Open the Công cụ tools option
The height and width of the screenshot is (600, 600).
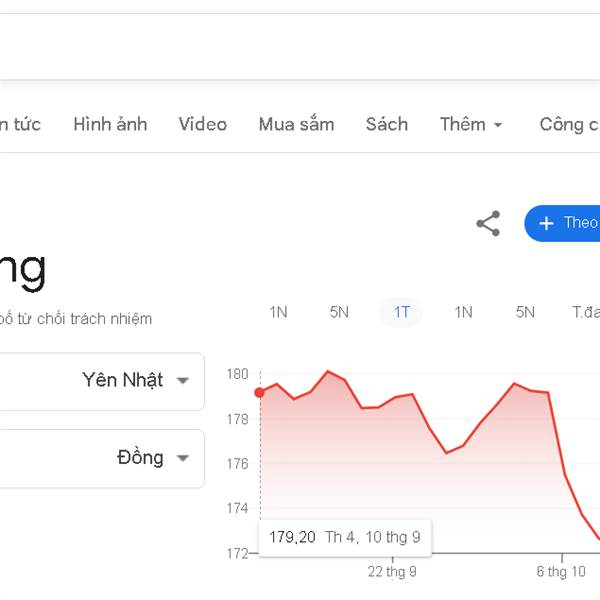(568, 125)
